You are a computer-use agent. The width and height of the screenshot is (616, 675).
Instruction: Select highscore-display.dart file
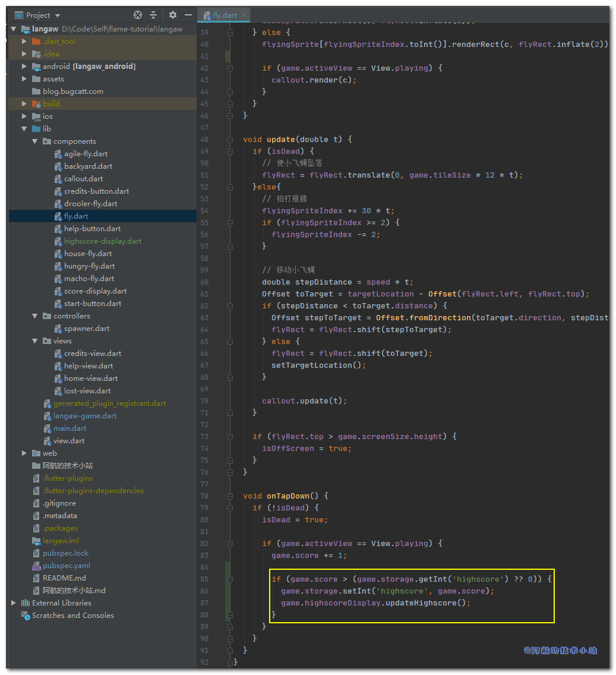pos(102,241)
